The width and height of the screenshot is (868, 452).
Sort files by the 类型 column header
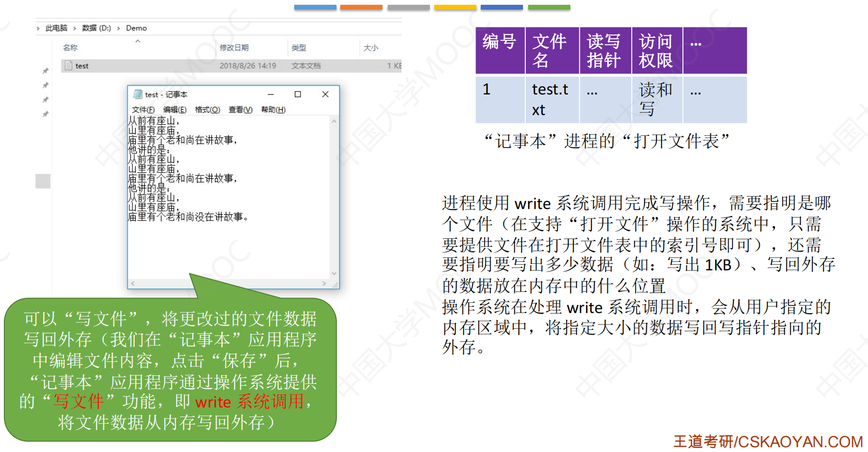coord(299,48)
